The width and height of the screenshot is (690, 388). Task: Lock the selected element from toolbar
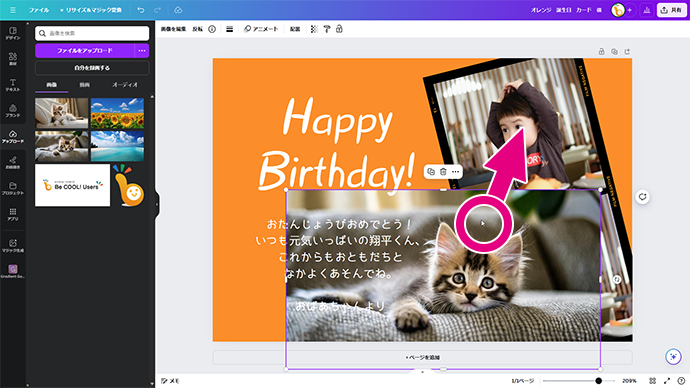339,29
